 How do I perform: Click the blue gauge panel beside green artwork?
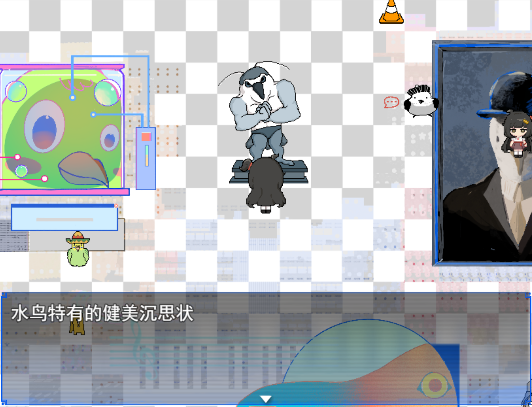(x=146, y=158)
